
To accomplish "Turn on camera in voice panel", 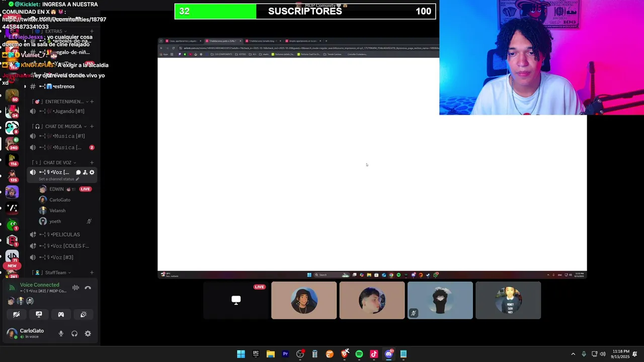I will pyautogui.click(x=17, y=314).
